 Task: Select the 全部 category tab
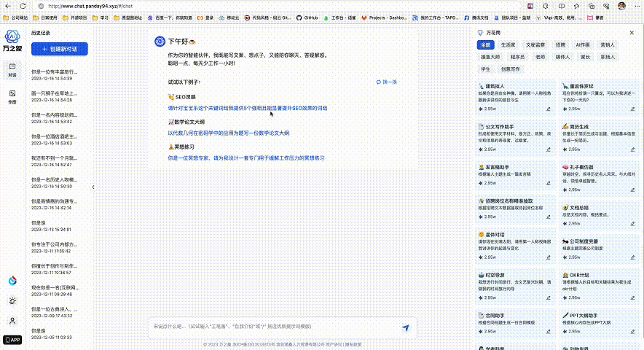[487, 45]
